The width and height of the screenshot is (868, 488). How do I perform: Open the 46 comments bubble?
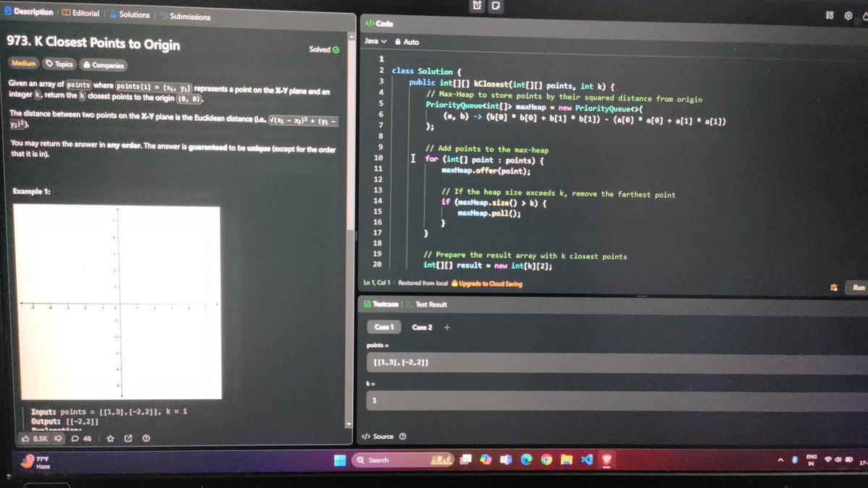click(x=81, y=438)
